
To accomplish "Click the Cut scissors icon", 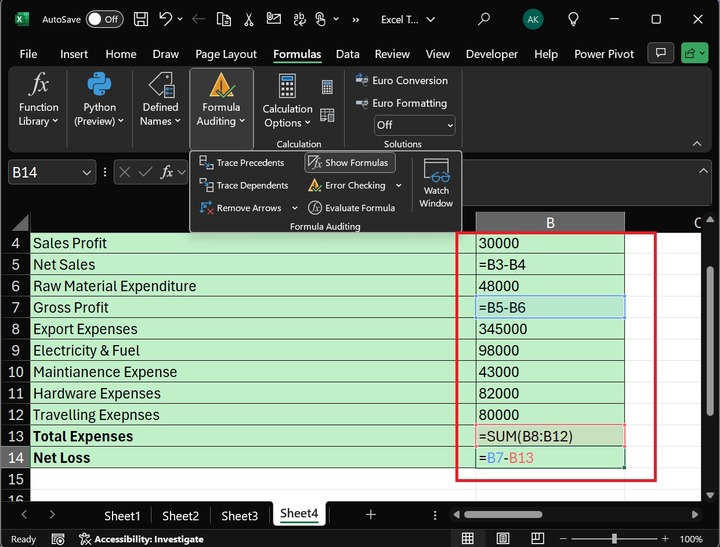I will (x=248, y=19).
